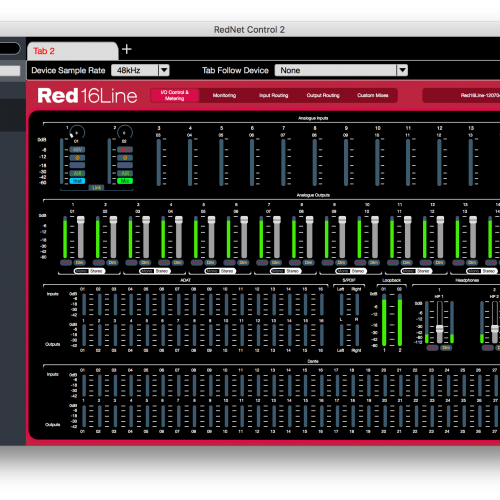500x500 pixels.
Task: Mute analogue output 2
Action: point(99,263)
